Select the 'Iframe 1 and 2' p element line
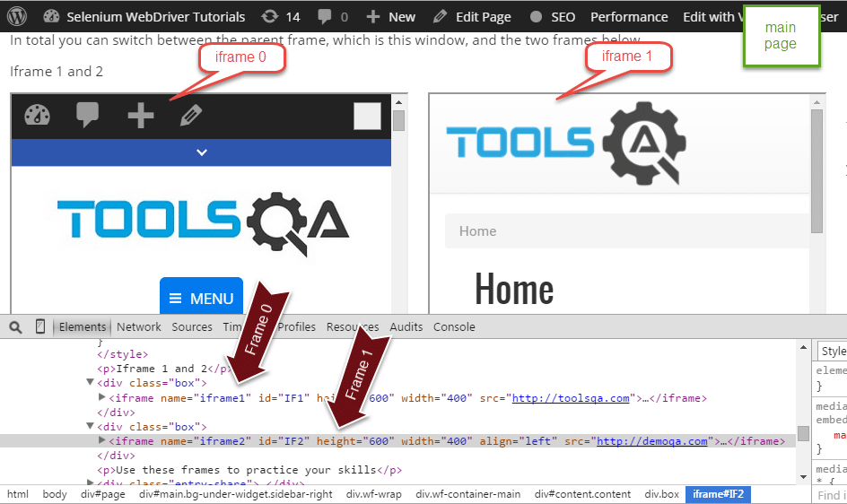This screenshot has width=847, height=504. coord(164,369)
